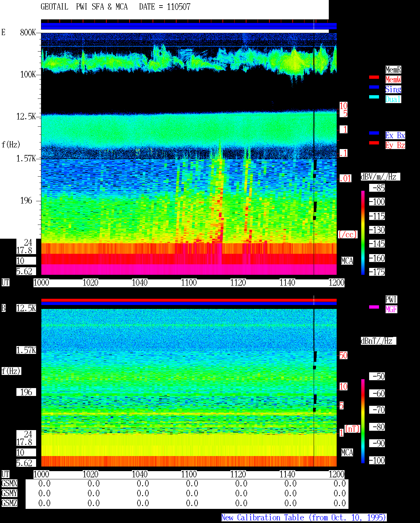Click the red .01 density axis tick
420x523 pixels.
click(x=345, y=179)
